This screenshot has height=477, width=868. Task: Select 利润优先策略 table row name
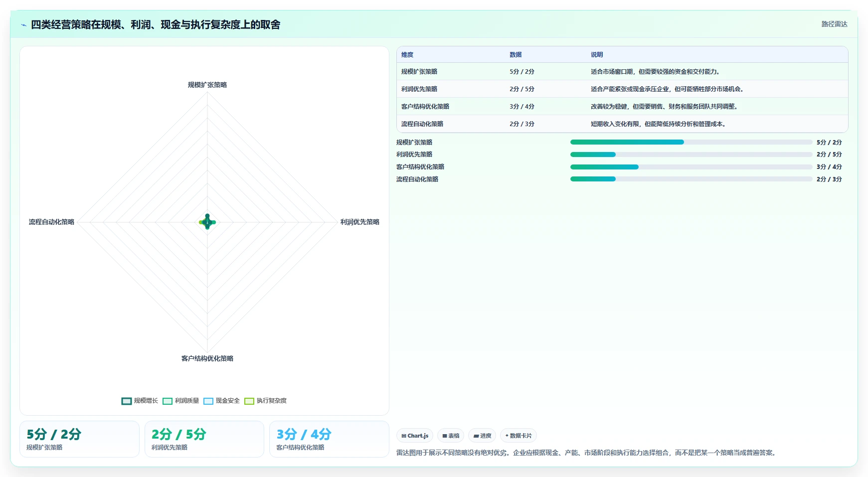coord(419,89)
